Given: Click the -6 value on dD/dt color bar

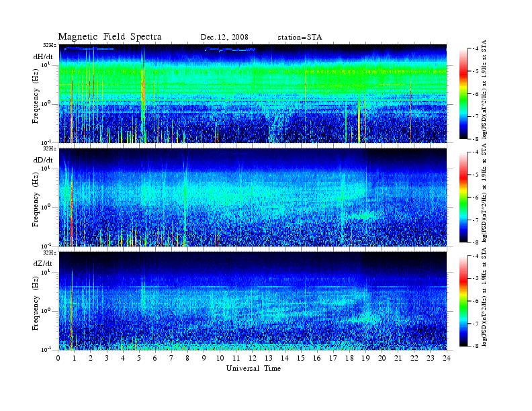Looking at the screenshot, I should pyautogui.click(x=476, y=197).
